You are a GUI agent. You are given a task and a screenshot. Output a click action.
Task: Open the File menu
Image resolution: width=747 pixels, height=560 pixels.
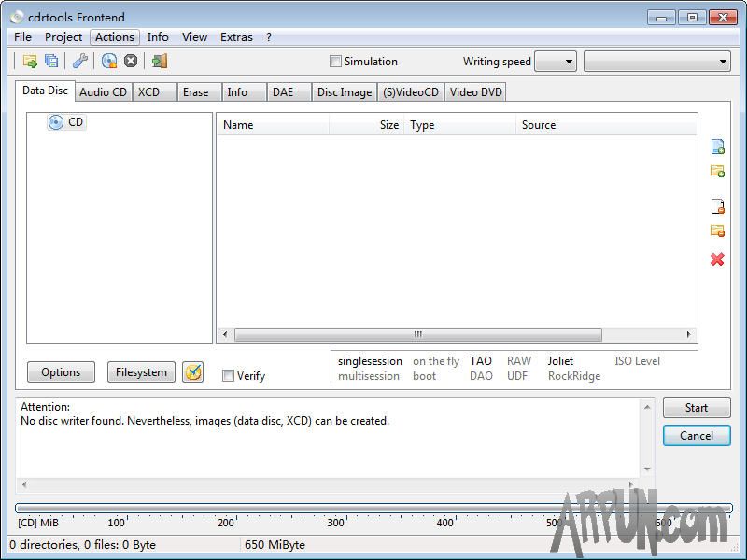pyautogui.click(x=22, y=37)
